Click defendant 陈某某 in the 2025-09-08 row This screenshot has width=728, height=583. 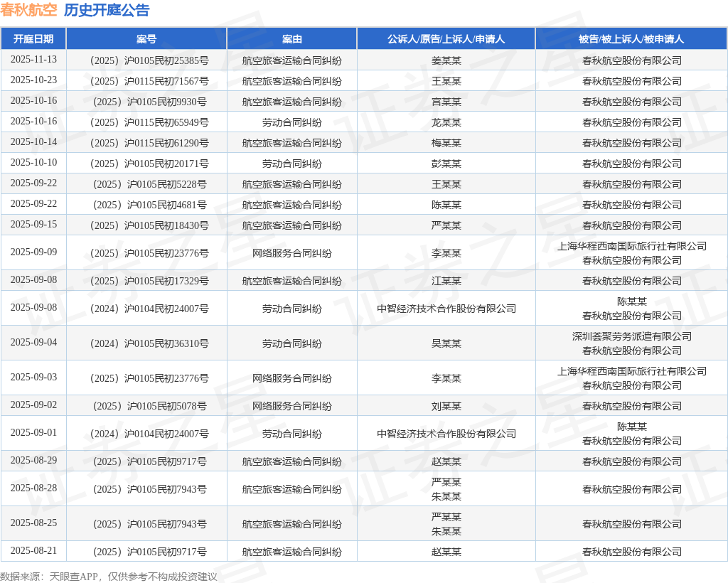point(632,301)
